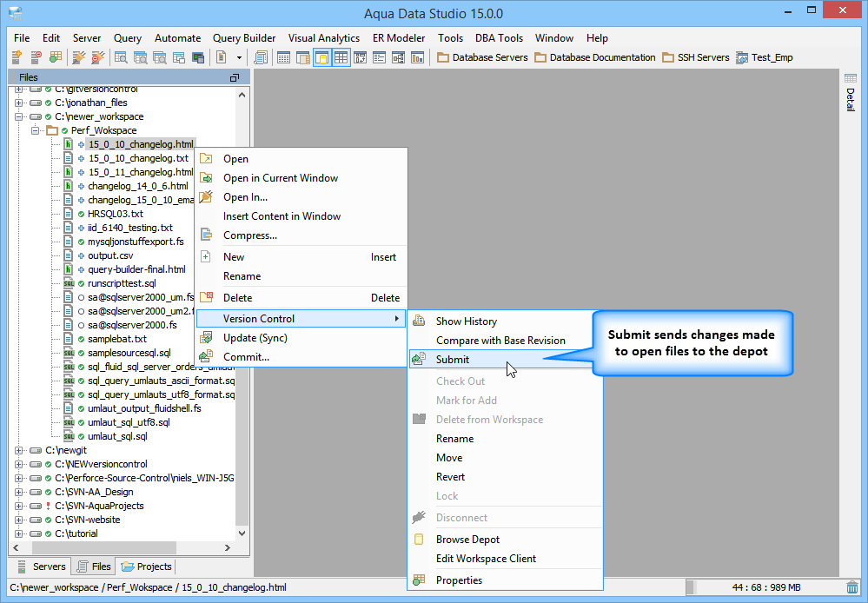Open Properties from Version Control submenu
This screenshot has height=603, width=868.
point(505,580)
